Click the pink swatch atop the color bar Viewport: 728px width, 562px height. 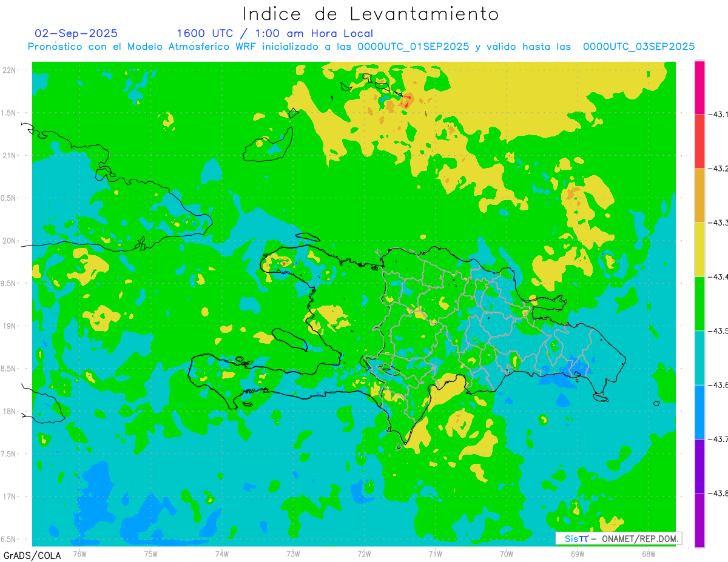(699, 87)
